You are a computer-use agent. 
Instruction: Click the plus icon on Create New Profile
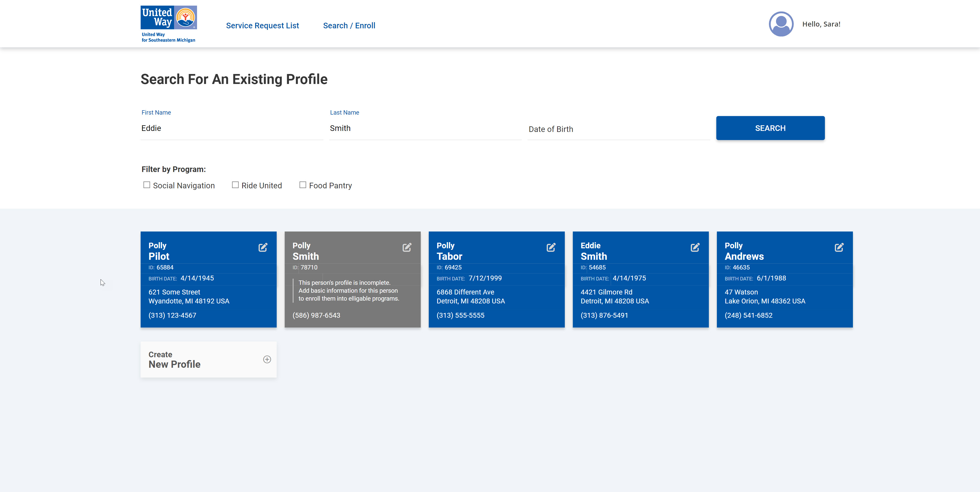click(267, 360)
